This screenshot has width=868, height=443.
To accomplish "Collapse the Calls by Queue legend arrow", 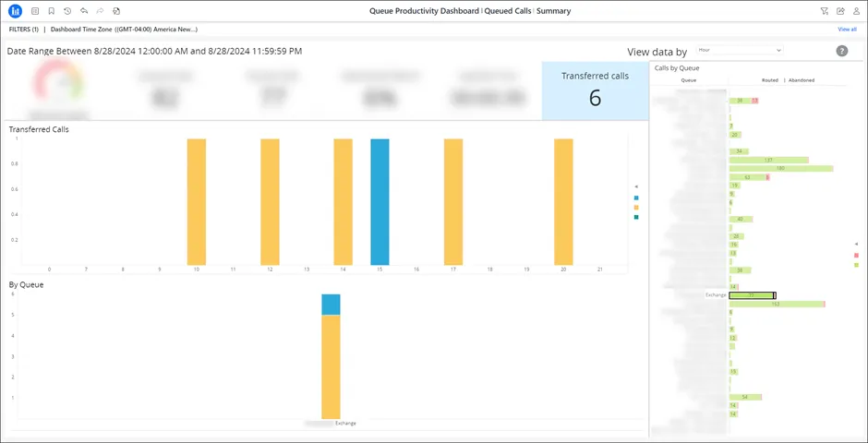I will 857,244.
